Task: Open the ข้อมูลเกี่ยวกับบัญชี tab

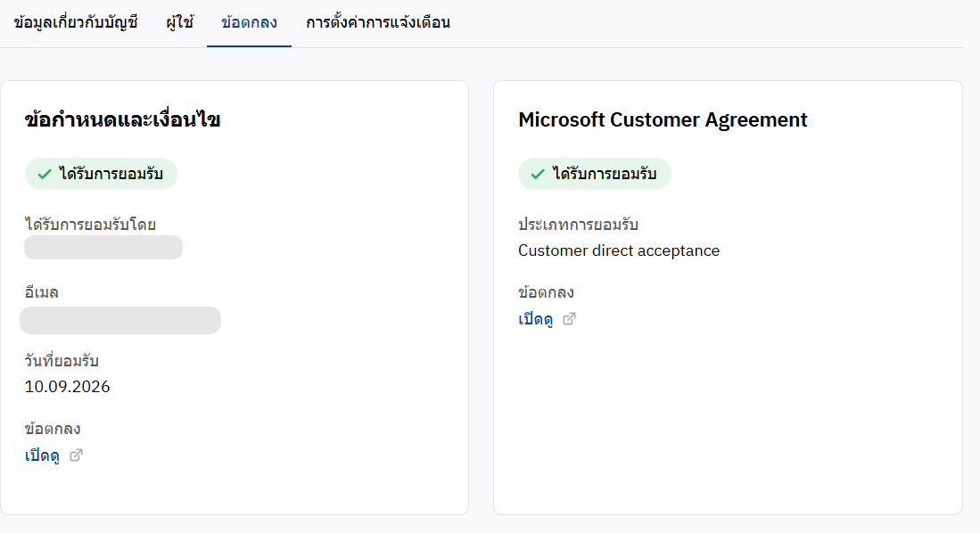Action: pos(76,22)
